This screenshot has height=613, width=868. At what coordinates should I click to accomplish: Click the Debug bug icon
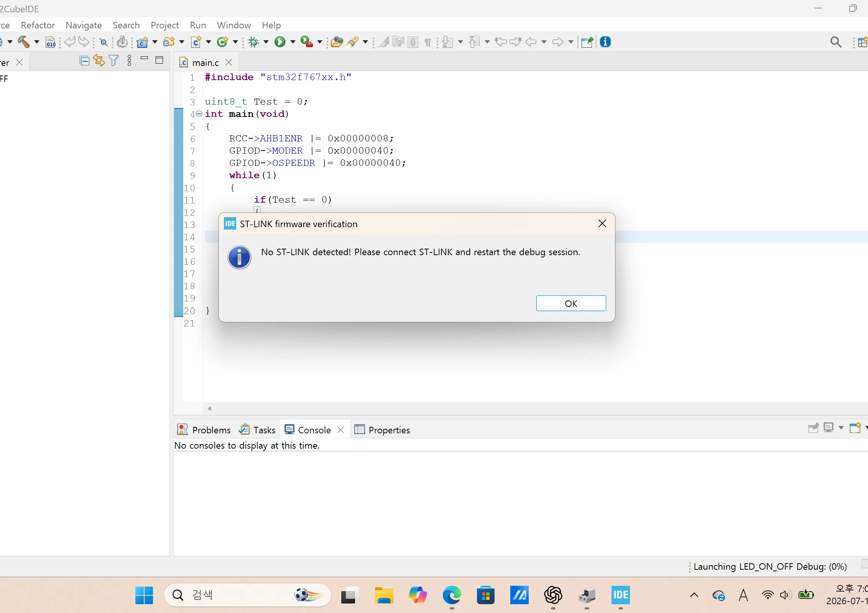[253, 42]
